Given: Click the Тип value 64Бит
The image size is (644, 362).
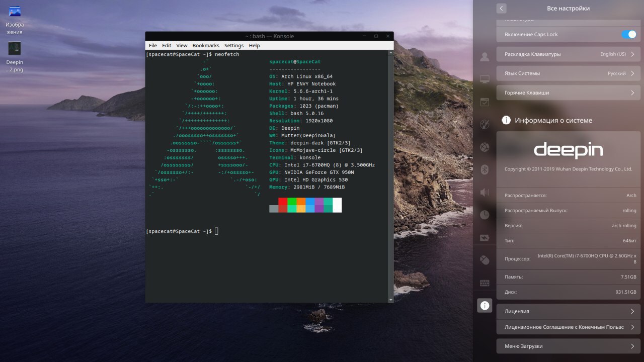Looking at the screenshot, I should tap(629, 241).
